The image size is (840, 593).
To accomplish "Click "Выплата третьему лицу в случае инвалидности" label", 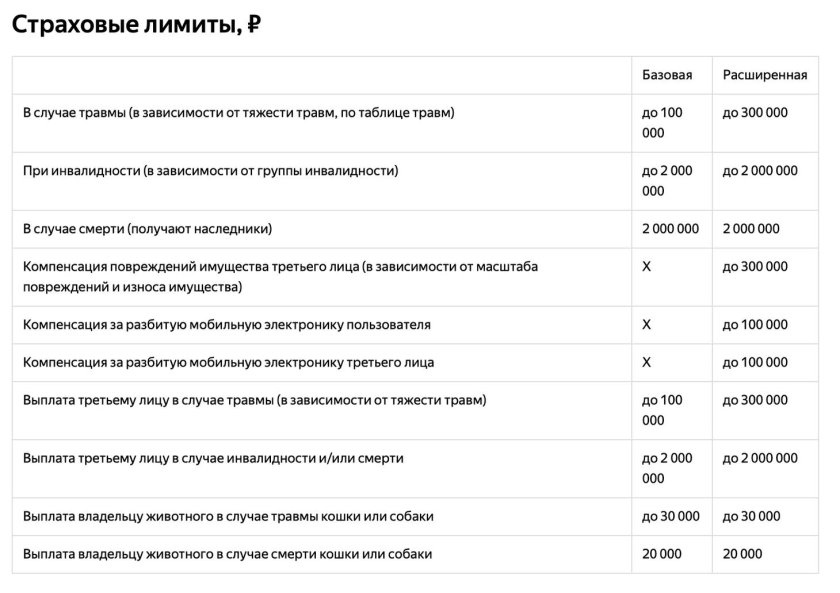I will pyautogui.click(x=213, y=459).
